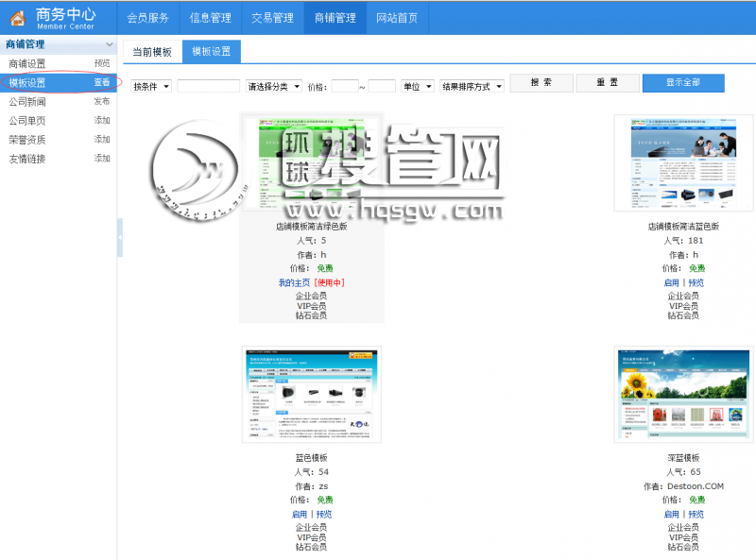Open 网站首页 from the top navigation
The height and width of the screenshot is (560, 756).
(x=397, y=18)
